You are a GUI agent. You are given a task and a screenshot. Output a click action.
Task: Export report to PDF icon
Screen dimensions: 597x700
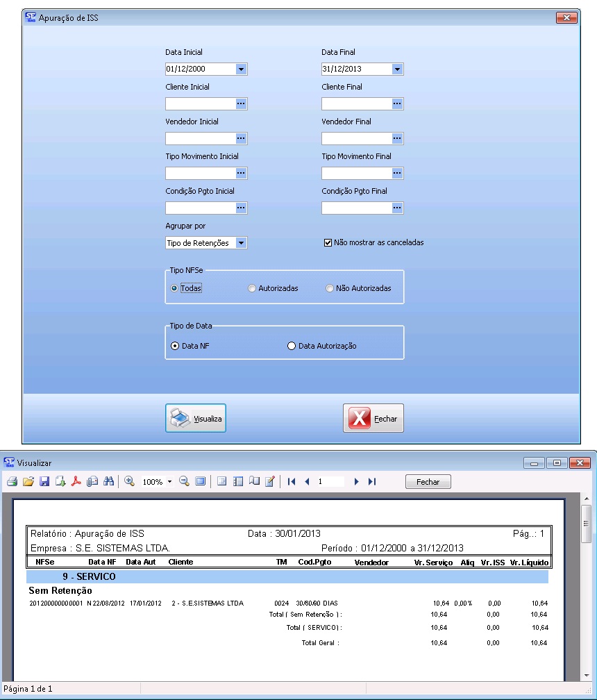click(76, 481)
